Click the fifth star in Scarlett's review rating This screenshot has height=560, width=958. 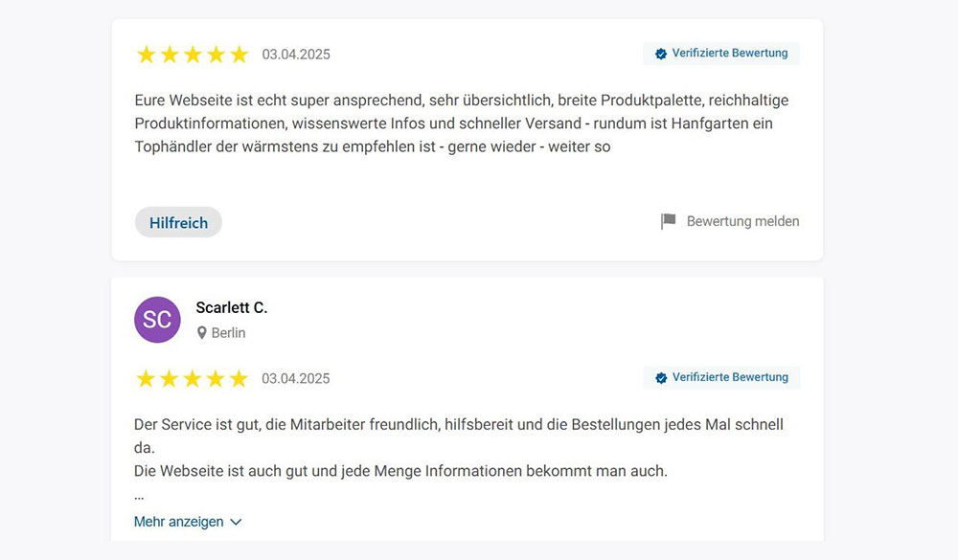(239, 378)
